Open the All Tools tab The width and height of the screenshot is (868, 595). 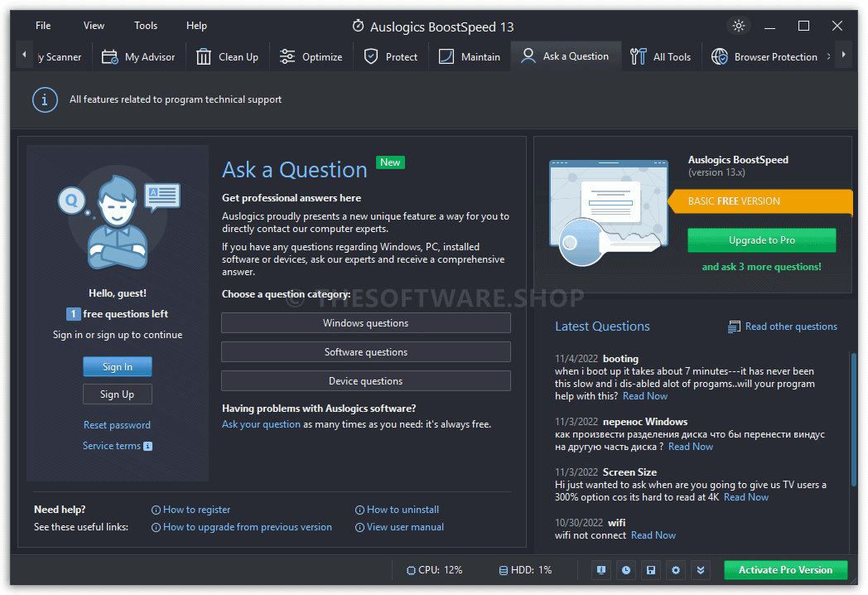(661, 56)
